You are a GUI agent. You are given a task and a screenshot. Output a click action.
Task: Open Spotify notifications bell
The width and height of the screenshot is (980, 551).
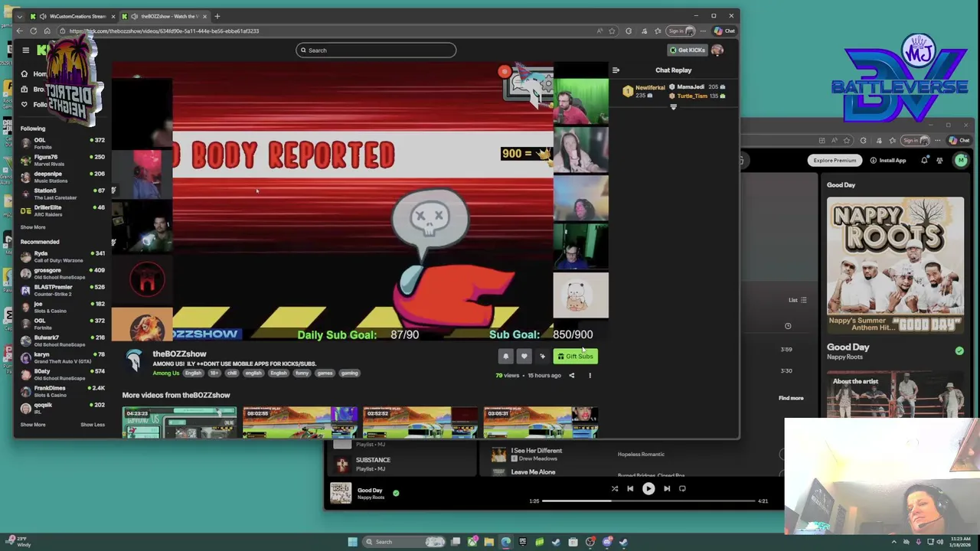pos(924,161)
